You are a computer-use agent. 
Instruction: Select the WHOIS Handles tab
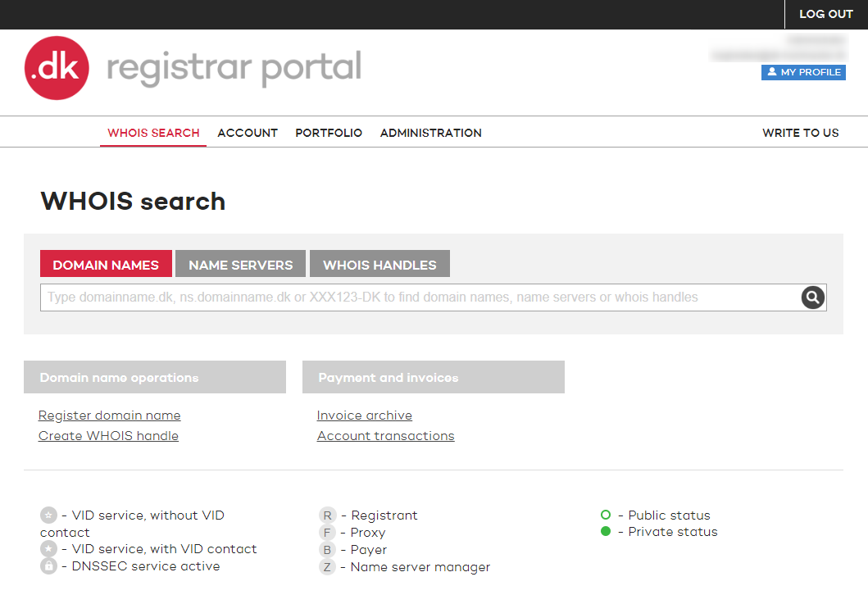coord(379,265)
